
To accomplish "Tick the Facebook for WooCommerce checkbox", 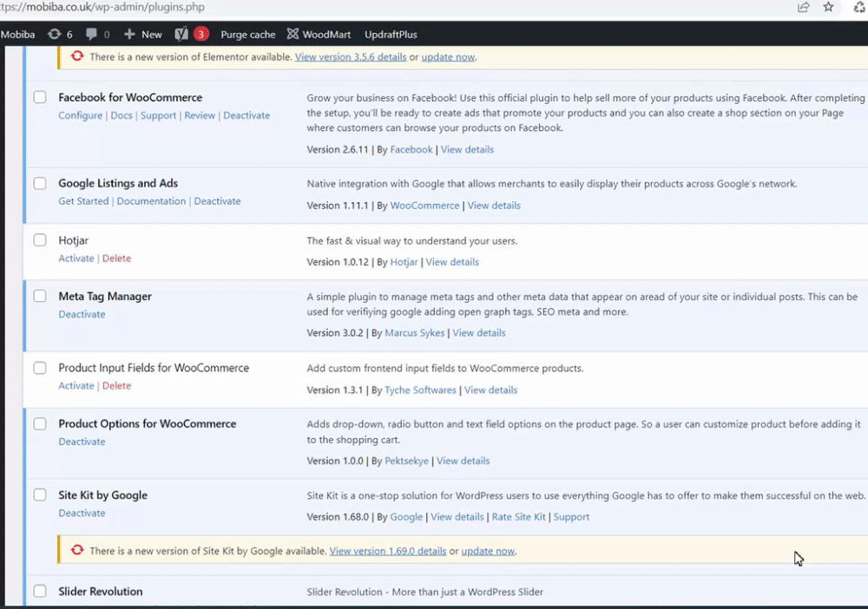I will (40, 97).
